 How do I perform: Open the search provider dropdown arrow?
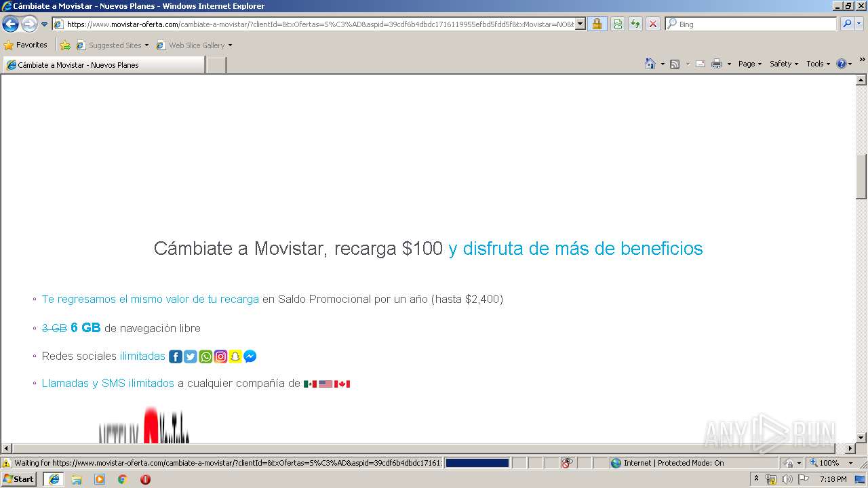(x=860, y=24)
